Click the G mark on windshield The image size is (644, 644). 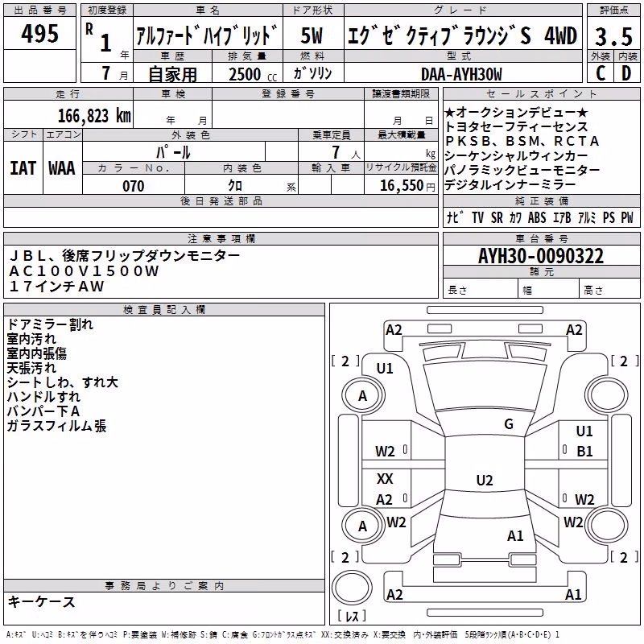click(509, 424)
